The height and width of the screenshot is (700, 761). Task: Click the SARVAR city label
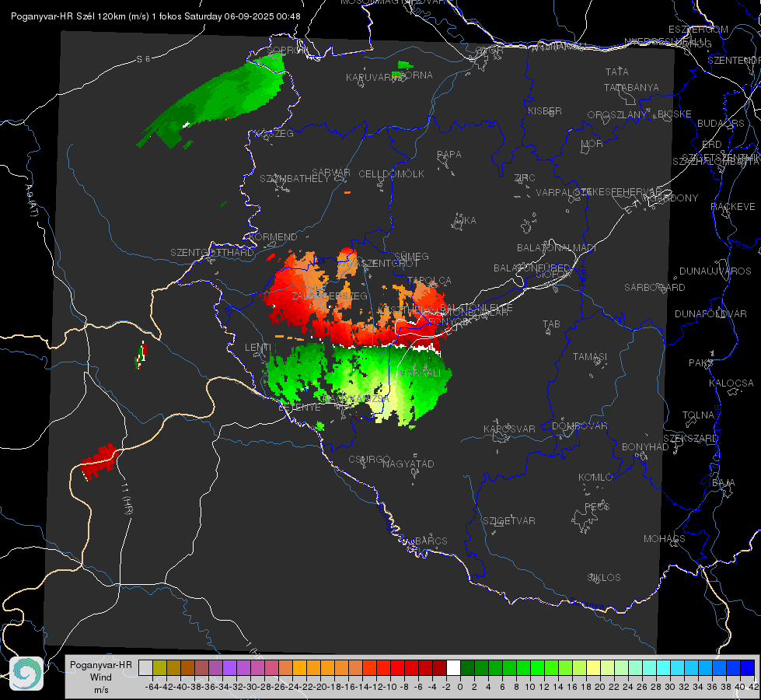331,173
